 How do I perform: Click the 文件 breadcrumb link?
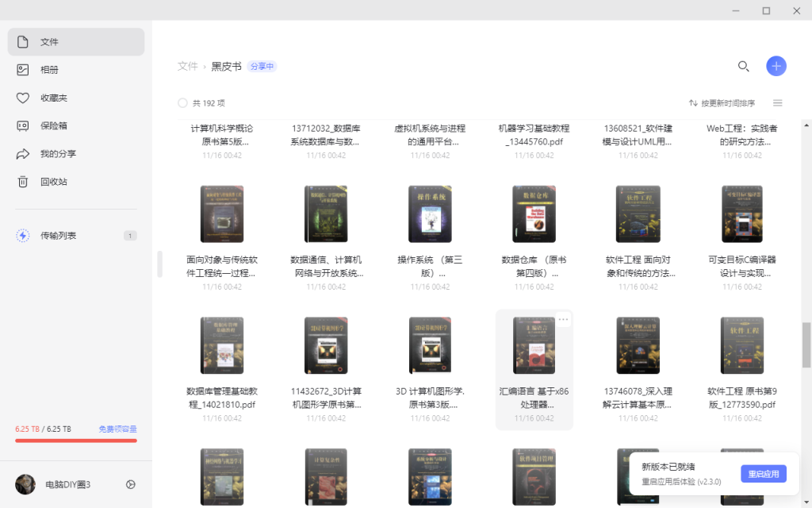click(x=187, y=67)
